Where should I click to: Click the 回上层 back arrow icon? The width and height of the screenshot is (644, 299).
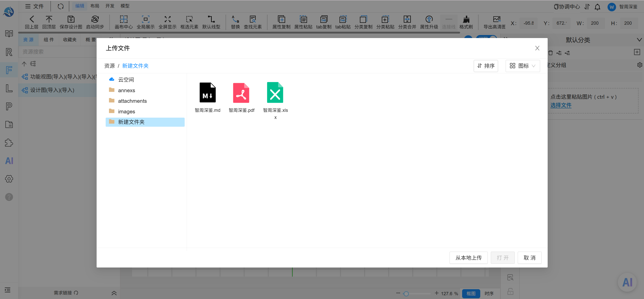[x=32, y=19]
